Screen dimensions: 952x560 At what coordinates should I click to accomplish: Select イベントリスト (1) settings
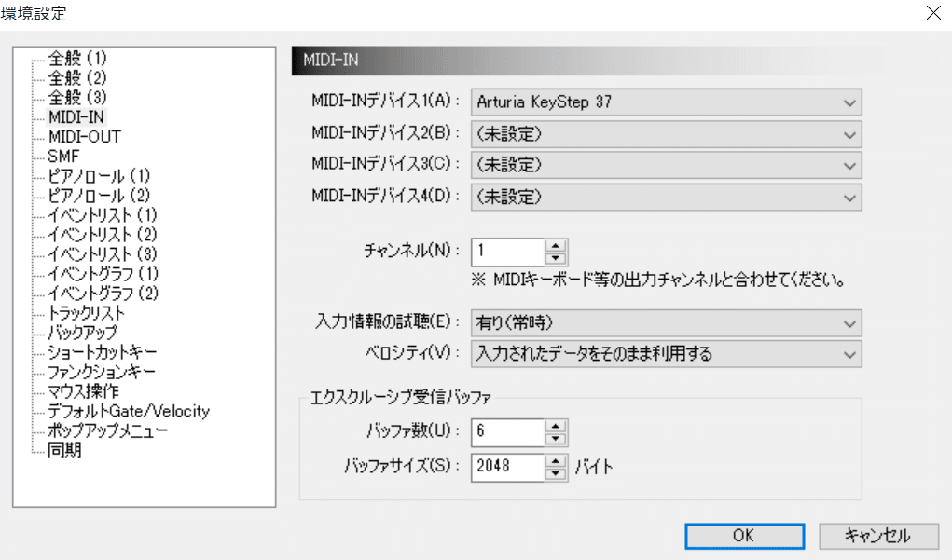[x=103, y=215]
